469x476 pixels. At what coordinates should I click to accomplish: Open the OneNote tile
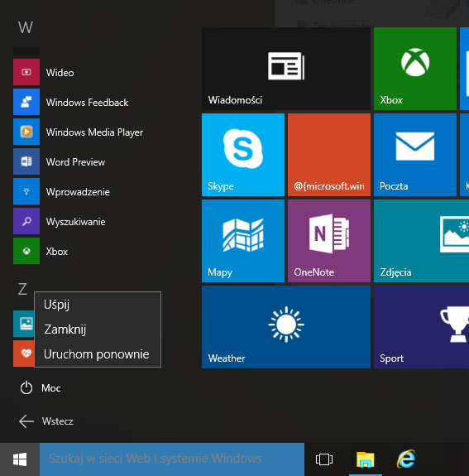point(329,241)
